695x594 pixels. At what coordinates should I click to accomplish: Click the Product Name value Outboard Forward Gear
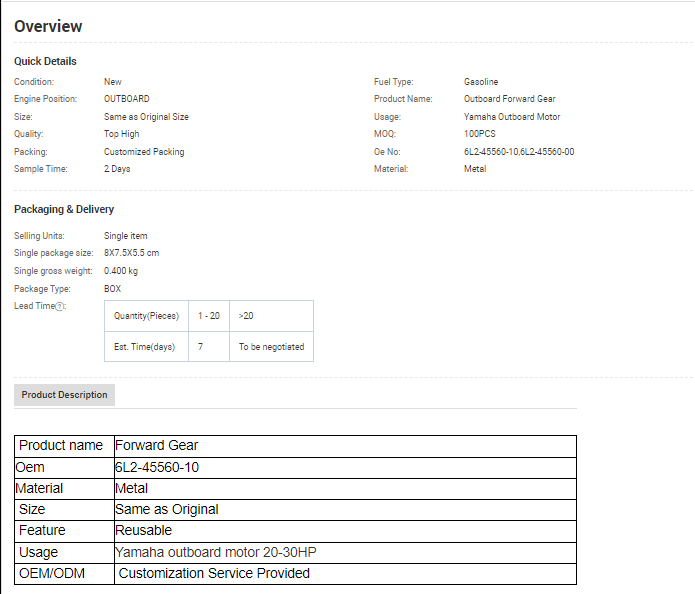tap(509, 99)
